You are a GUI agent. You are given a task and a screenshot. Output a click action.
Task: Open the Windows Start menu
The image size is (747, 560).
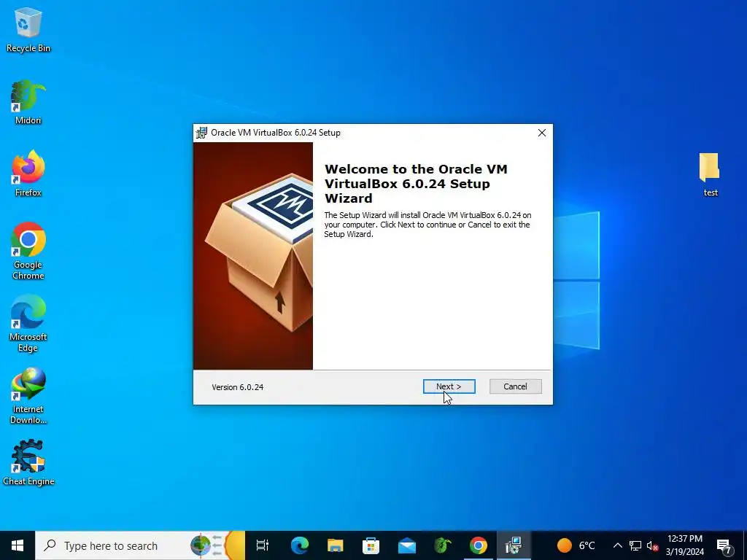pyautogui.click(x=18, y=545)
